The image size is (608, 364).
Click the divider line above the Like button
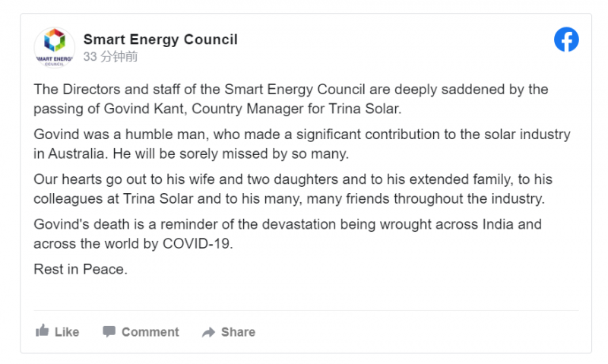(306, 310)
